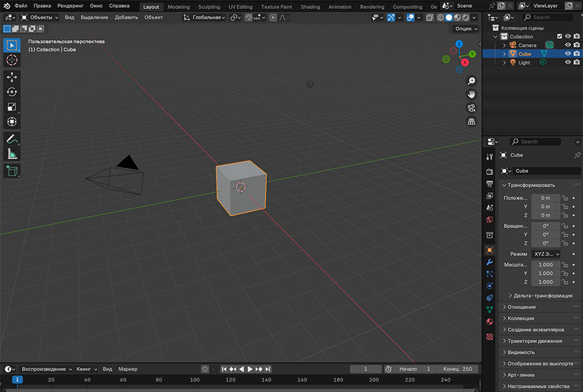Open the Marker menu in timeline

click(x=128, y=369)
